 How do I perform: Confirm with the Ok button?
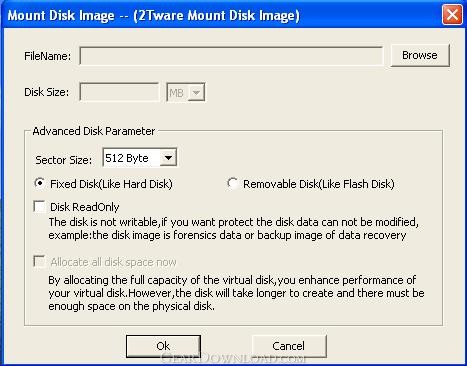click(163, 346)
